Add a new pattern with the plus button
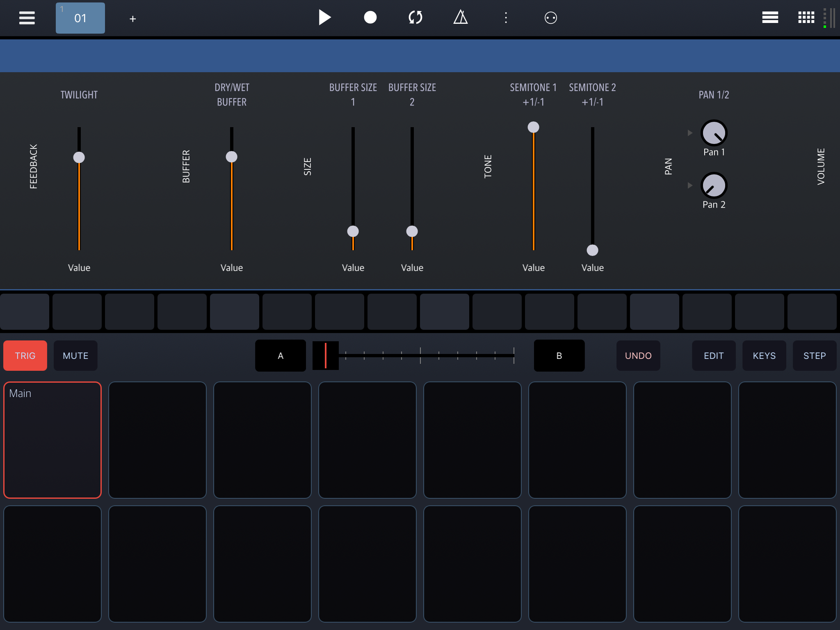 click(132, 19)
